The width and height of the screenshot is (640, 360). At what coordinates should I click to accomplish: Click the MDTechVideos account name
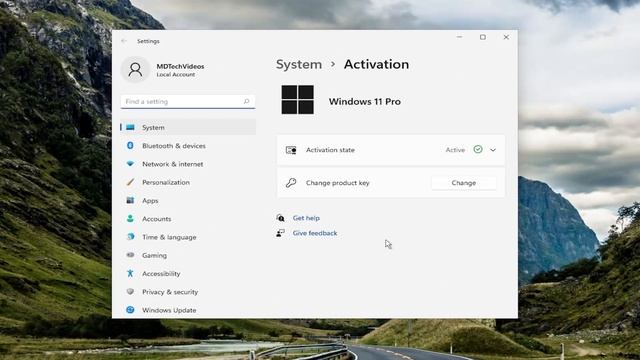(180, 66)
